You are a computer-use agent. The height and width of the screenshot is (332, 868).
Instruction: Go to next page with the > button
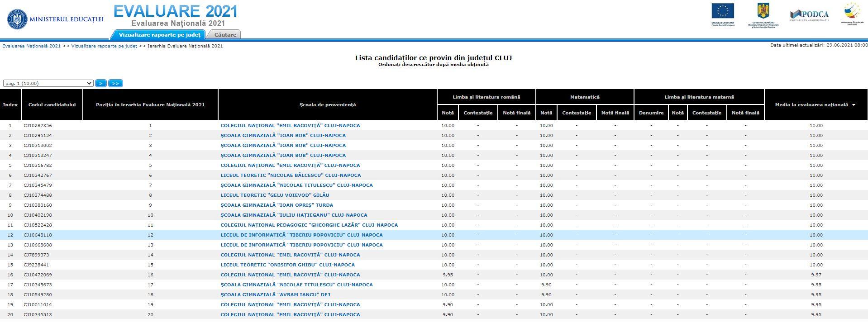click(100, 83)
